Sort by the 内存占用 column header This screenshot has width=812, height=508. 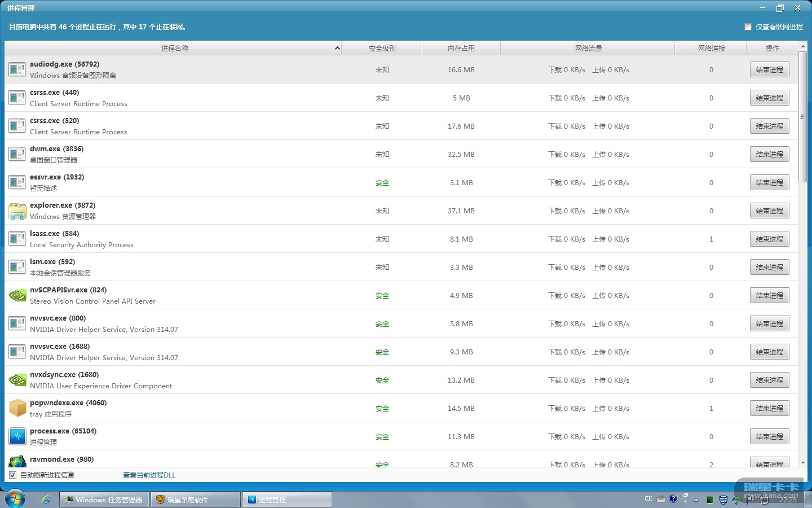(x=461, y=49)
